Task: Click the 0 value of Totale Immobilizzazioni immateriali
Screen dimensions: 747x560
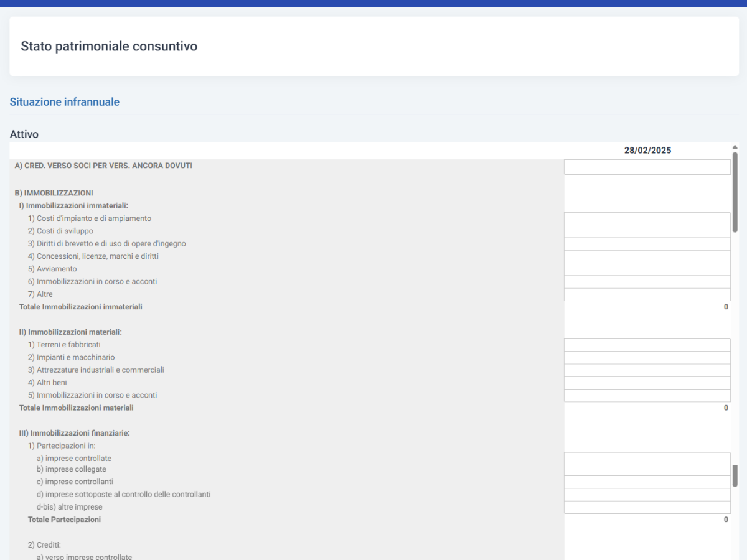Action: (726, 307)
